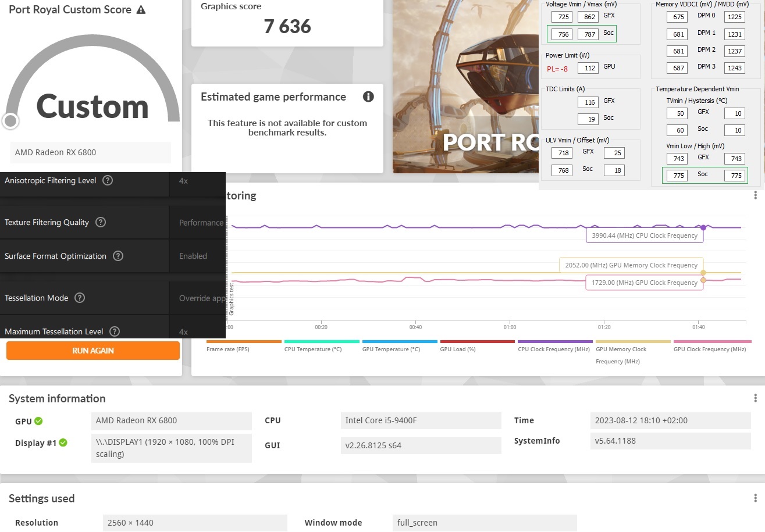The width and height of the screenshot is (765, 532).
Task: Click the Window mode value full_screen
Action: (485, 523)
